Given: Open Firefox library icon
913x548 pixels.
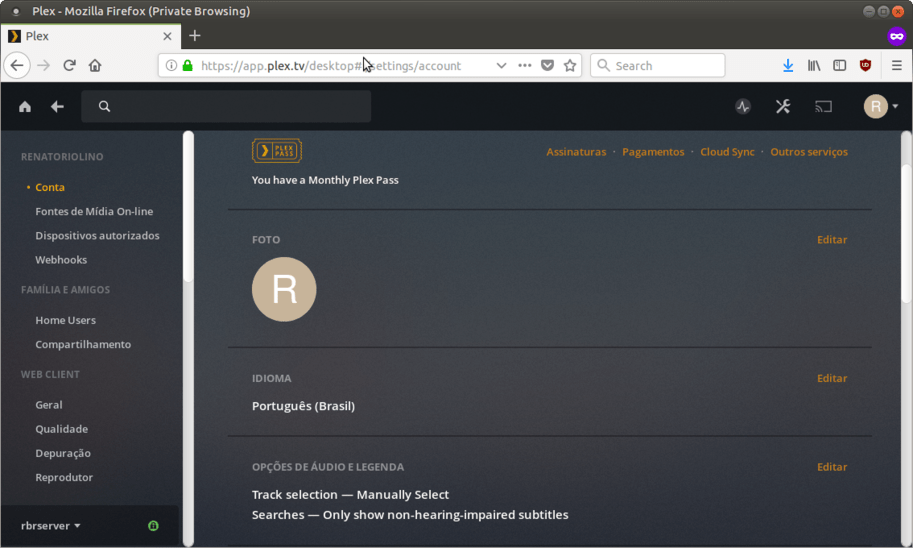Looking at the screenshot, I should click(x=813, y=65).
